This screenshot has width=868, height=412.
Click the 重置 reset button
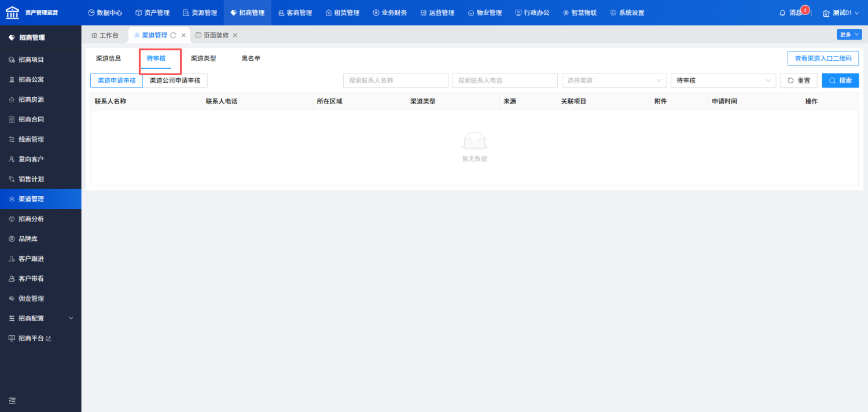[x=799, y=80]
